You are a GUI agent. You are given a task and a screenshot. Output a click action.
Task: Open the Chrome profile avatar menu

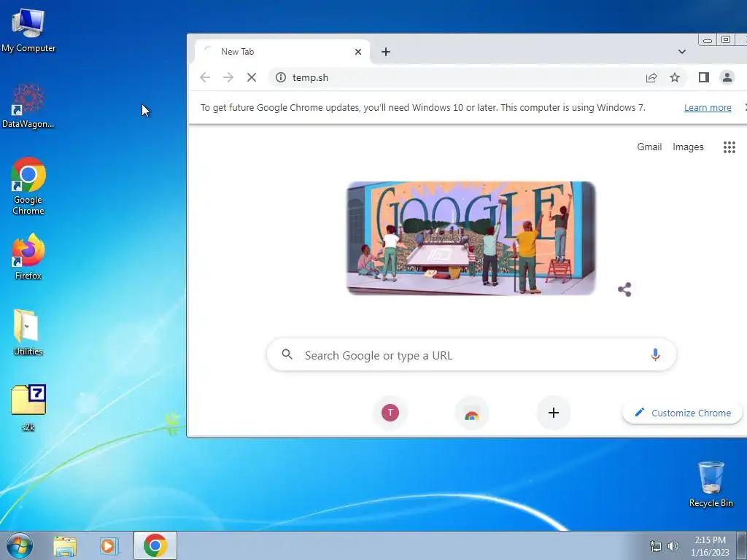pos(727,77)
